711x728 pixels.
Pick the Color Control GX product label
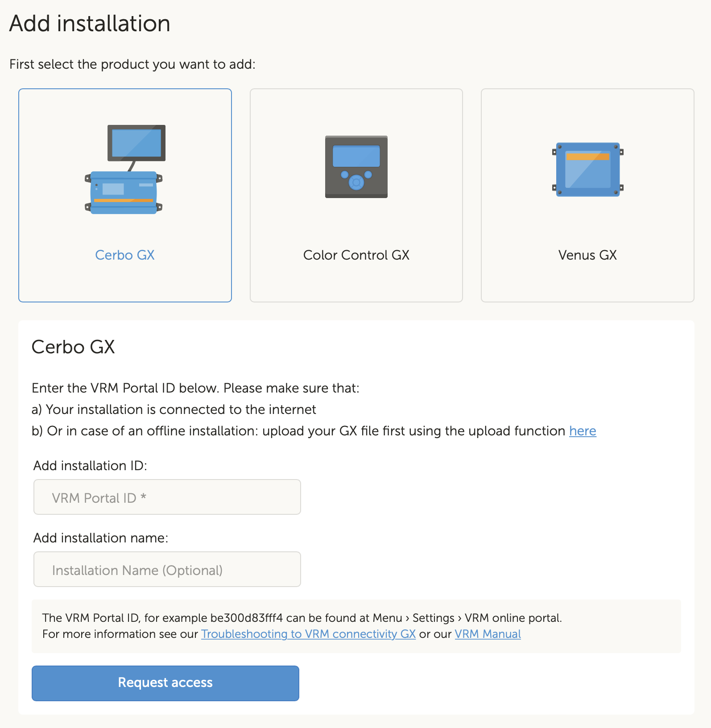pyautogui.click(x=356, y=255)
